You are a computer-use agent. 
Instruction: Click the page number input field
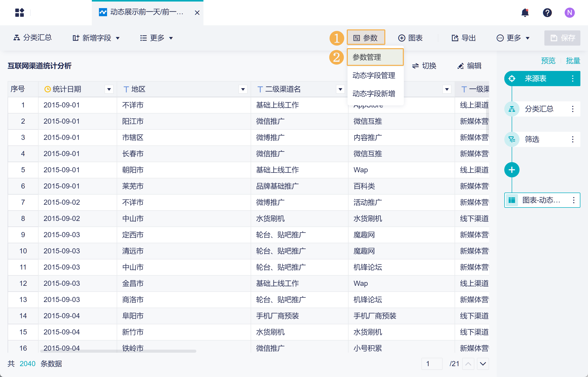pos(432,364)
